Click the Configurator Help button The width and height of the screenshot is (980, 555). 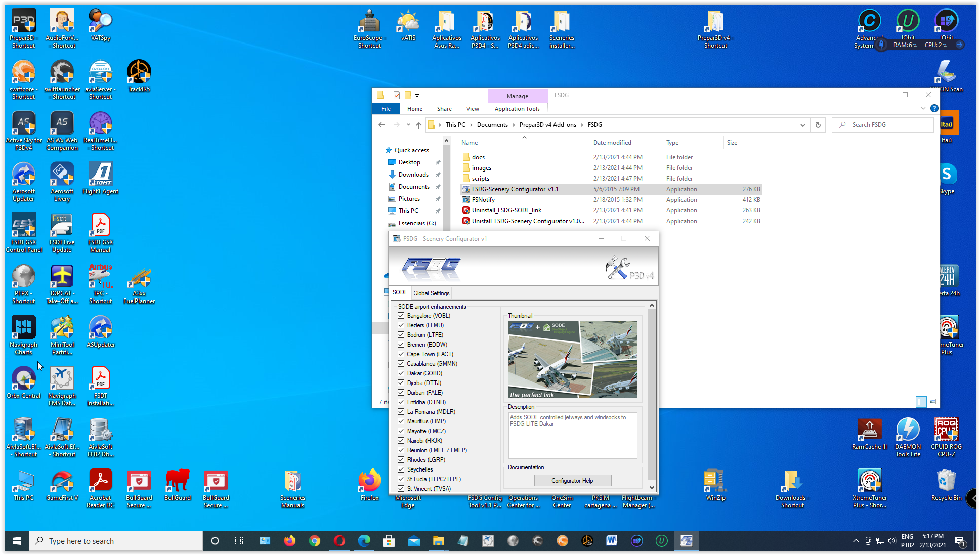(x=572, y=481)
